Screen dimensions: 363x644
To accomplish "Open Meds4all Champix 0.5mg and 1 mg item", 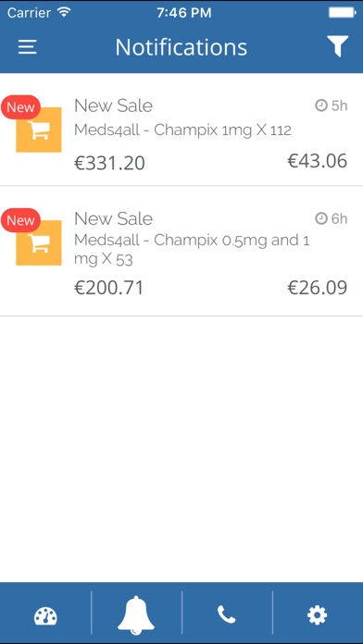I will coord(192,250).
